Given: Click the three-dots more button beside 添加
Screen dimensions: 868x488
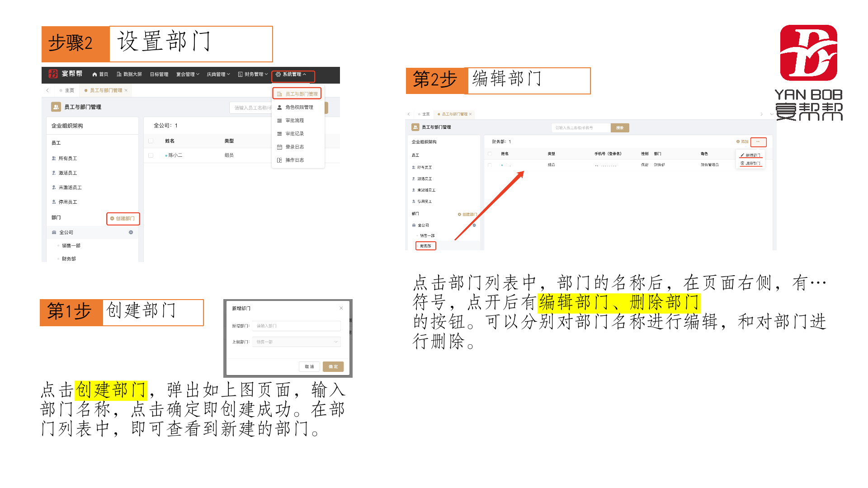Looking at the screenshot, I should [758, 142].
